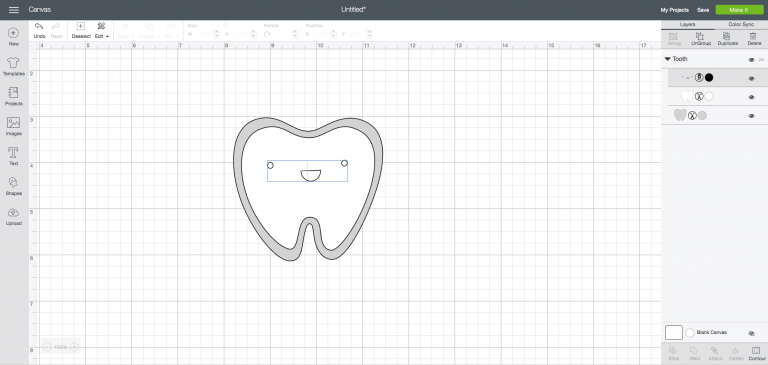
Task: Click the cut linetype icon on gray tooth layer
Action: (x=692, y=116)
